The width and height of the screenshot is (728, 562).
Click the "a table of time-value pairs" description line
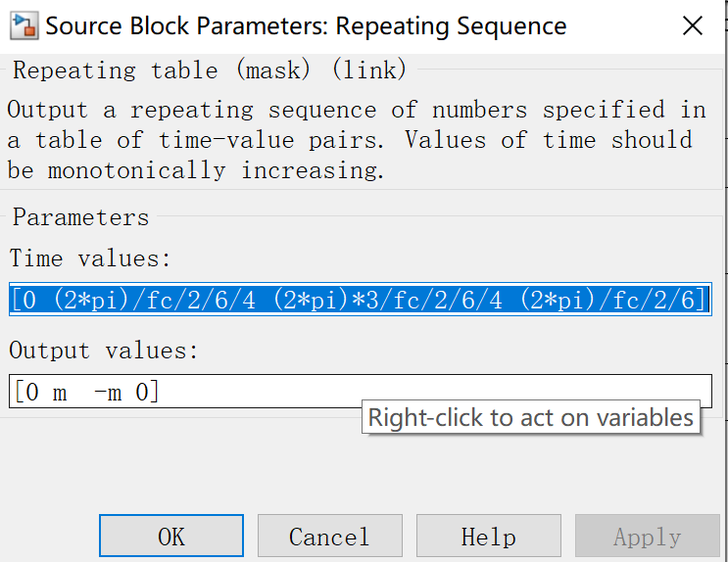(x=350, y=139)
